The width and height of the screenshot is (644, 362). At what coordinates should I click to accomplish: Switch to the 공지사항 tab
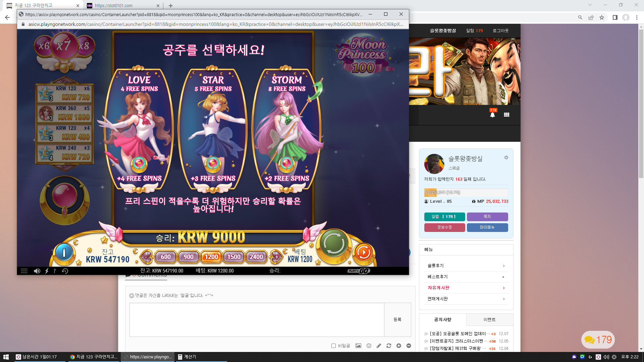coord(443,320)
